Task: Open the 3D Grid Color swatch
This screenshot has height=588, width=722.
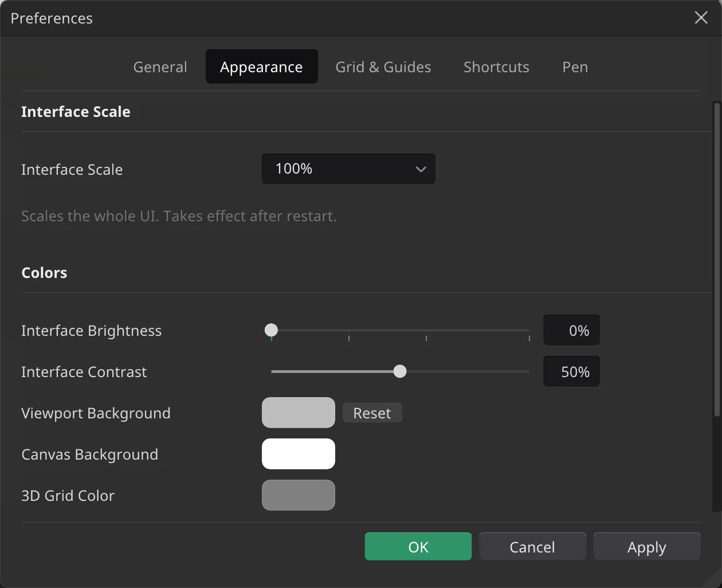Action: pos(299,495)
